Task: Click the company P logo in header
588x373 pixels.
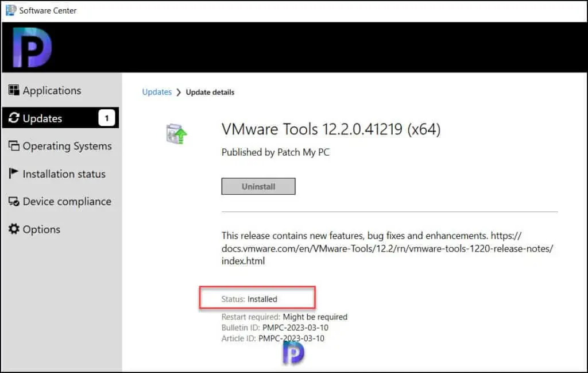Action: (x=32, y=47)
